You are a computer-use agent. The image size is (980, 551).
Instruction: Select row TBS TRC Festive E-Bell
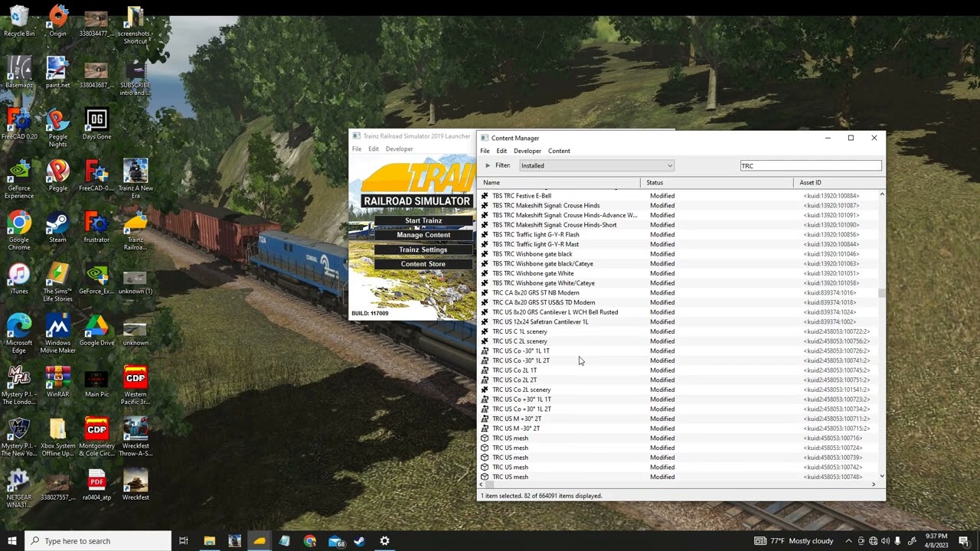678,196
